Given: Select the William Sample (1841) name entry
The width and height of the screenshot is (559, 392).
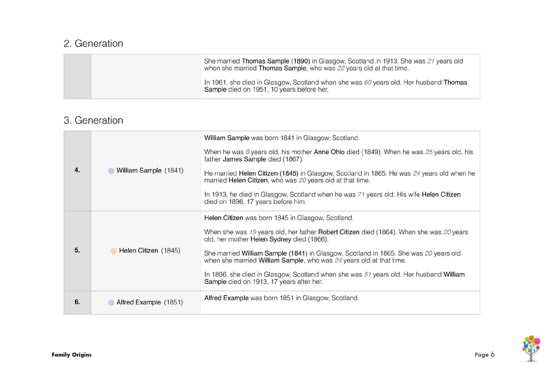Looking at the screenshot, I should [x=150, y=171].
